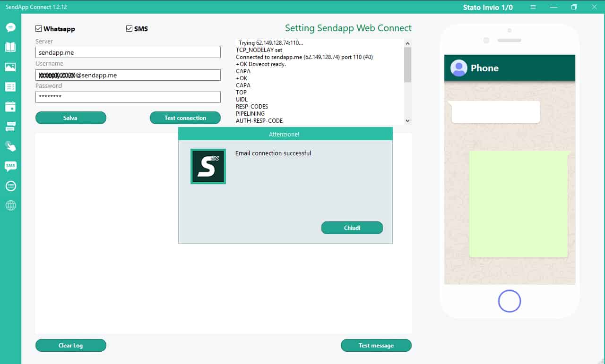Click the image gallery sidebar icon
The width and height of the screenshot is (605, 364).
coord(10,67)
